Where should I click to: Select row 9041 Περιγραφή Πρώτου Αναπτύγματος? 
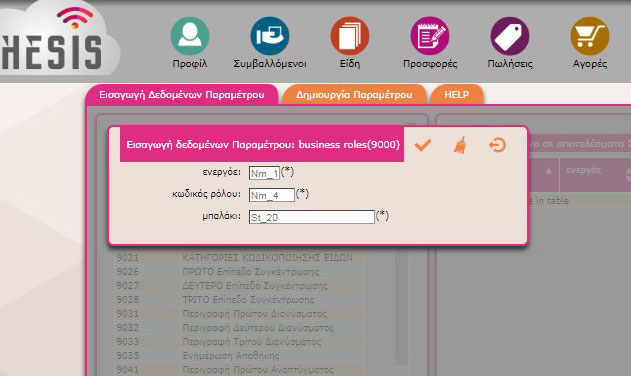[239, 370]
